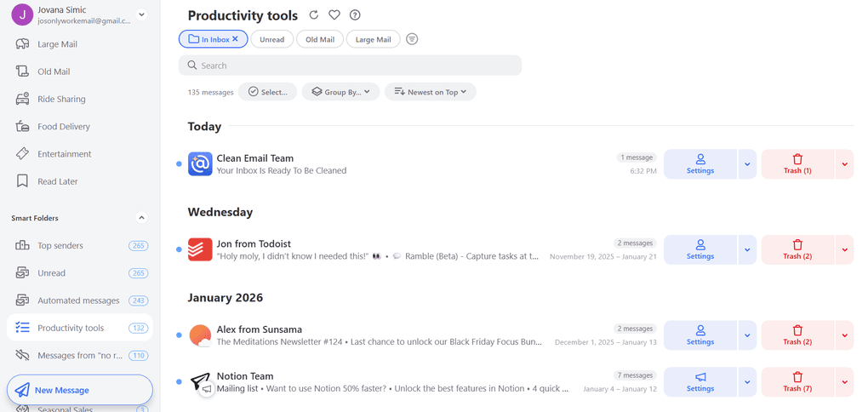This screenshot has height=412, width=868.
Task: Focus the Search input field
Action: pos(350,66)
